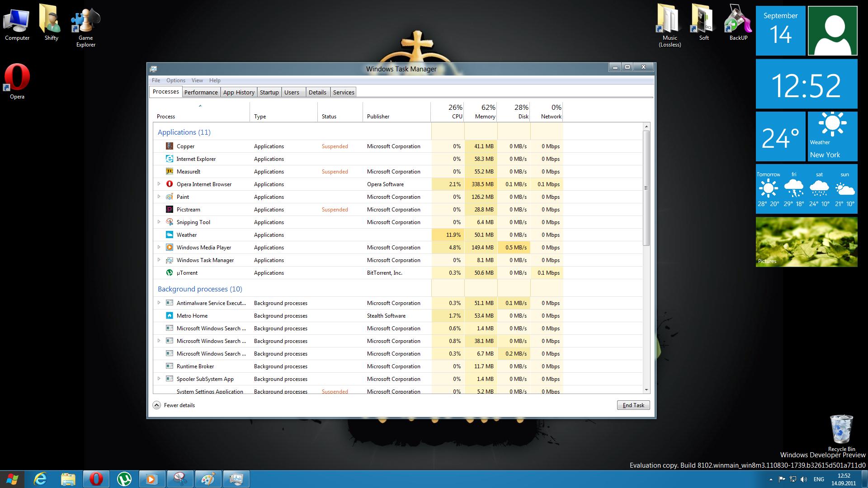Switch to the Performance tab
868x488 pixels.
tap(201, 92)
